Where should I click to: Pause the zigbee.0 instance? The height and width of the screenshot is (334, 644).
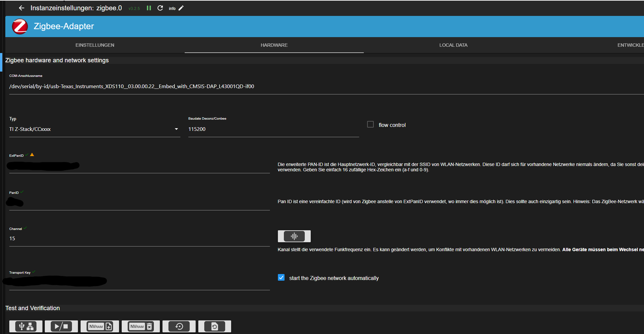(149, 8)
